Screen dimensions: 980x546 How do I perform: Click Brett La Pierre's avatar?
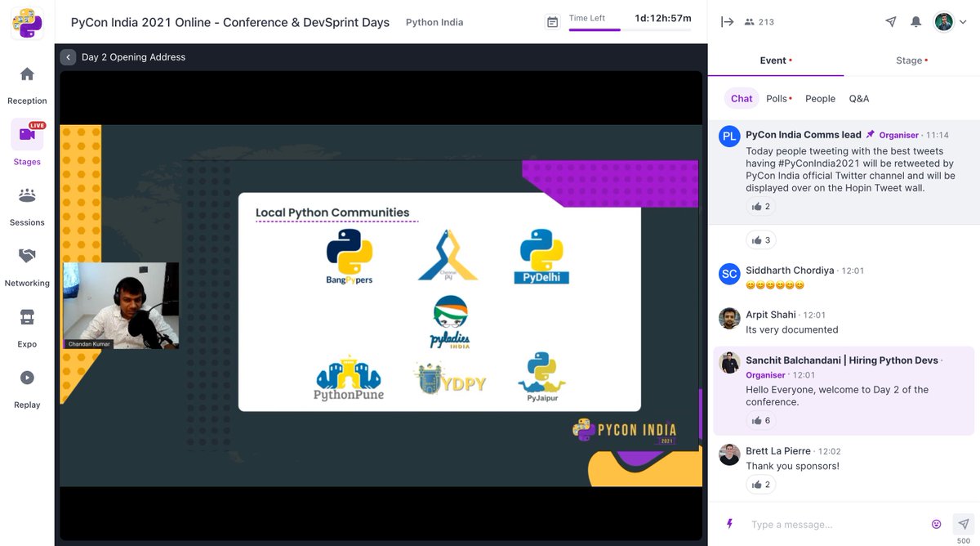click(729, 454)
